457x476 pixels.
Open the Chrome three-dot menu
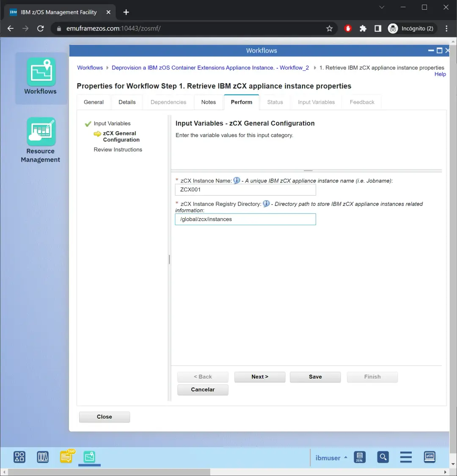click(446, 28)
